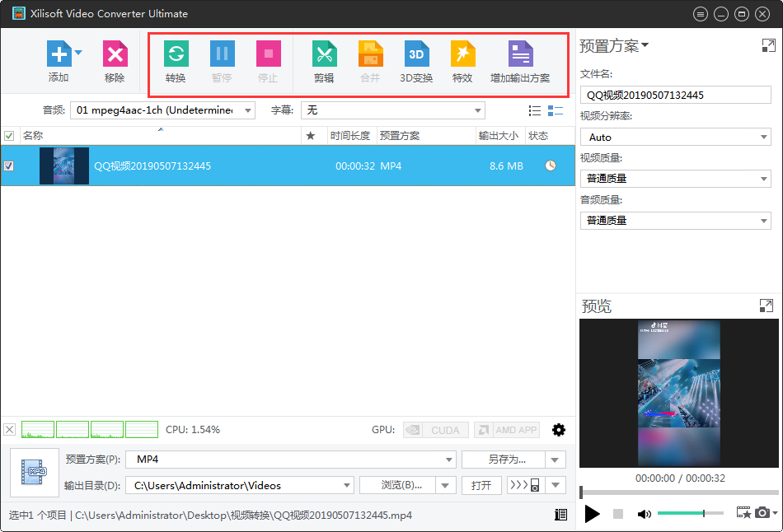The image size is (783, 532).
Task: Open the title bar menu icon
Action: tap(701, 14)
